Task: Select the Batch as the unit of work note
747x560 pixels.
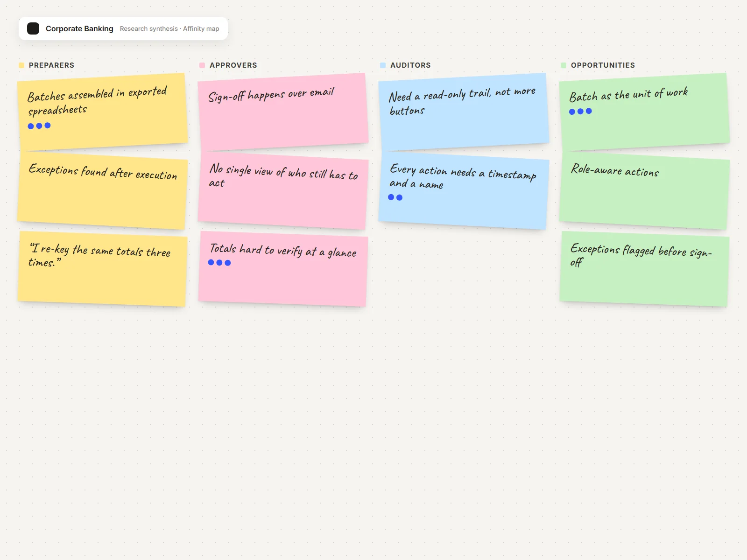Action: pos(645,112)
